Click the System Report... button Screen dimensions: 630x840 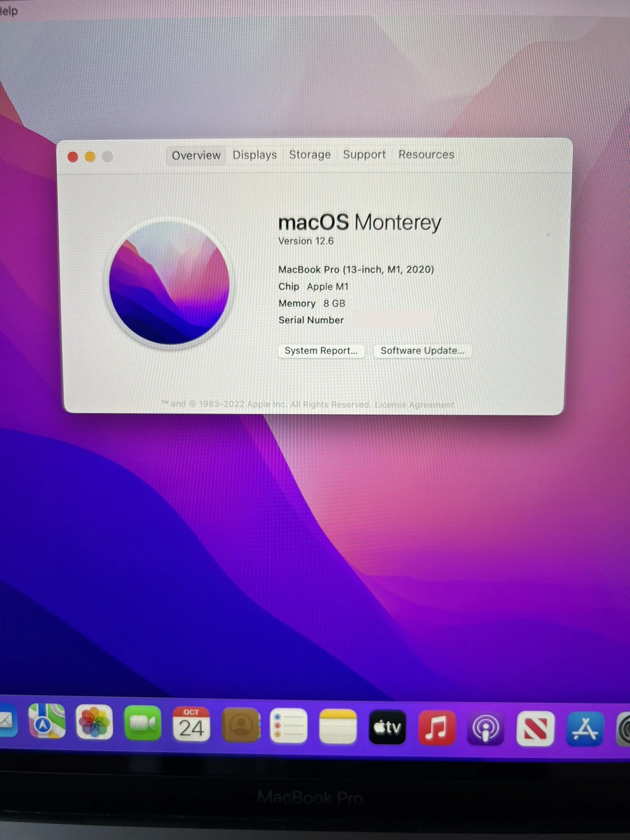click(x=321, y=351)
